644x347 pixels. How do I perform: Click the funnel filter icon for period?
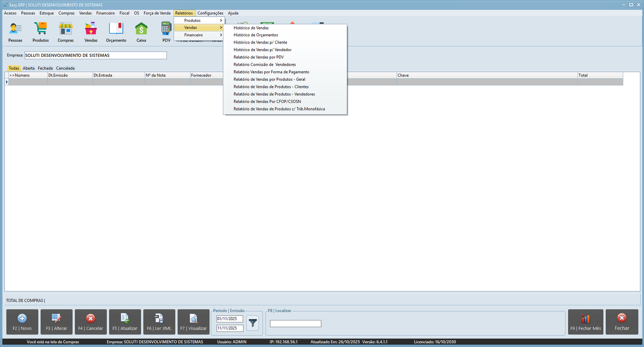click(252, 323)
